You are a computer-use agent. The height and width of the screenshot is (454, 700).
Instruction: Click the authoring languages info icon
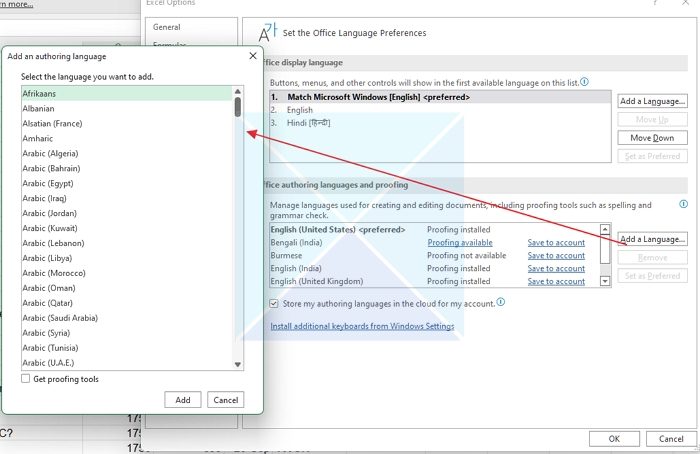tap(683, 204)
